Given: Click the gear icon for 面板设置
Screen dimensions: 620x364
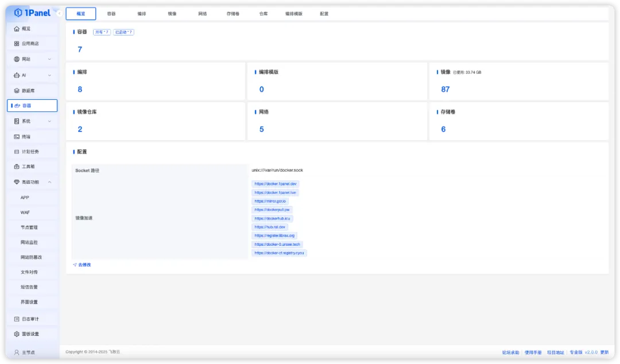Looking at the screenshot, I should coord(17,334).
